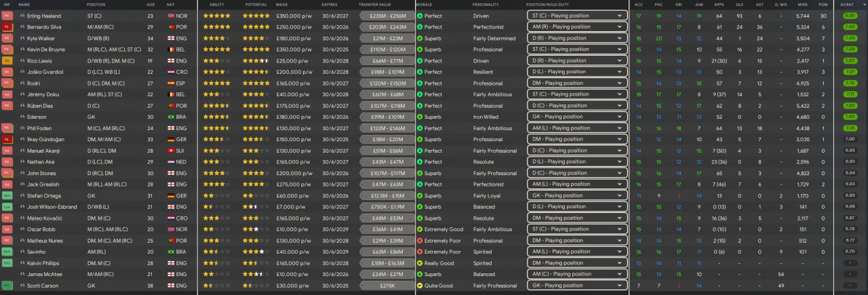Image resolution: width=868 pixels, height=295 pixels.
Task: Click Jérémy Doku's Fairly Ambitious personality
Action: [x=492, y=94]
